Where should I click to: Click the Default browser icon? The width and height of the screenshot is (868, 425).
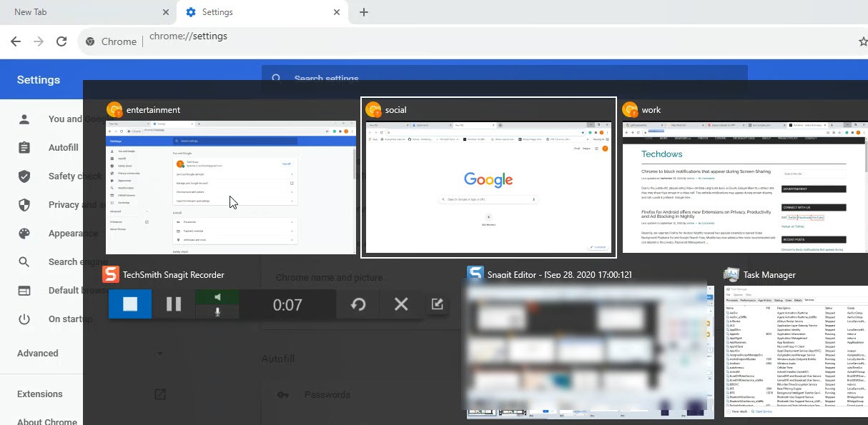pos(24,290)
